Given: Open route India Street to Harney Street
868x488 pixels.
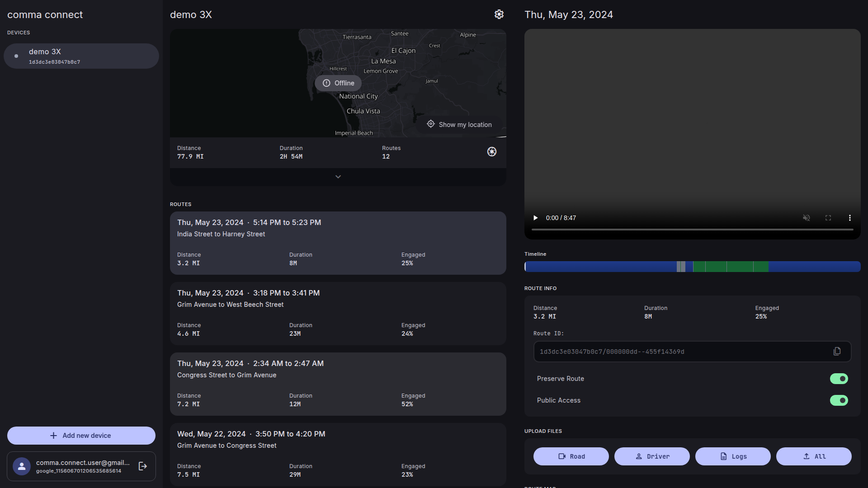Looking at the screenshot, I should pyautogui.click(x=338, y=243).
